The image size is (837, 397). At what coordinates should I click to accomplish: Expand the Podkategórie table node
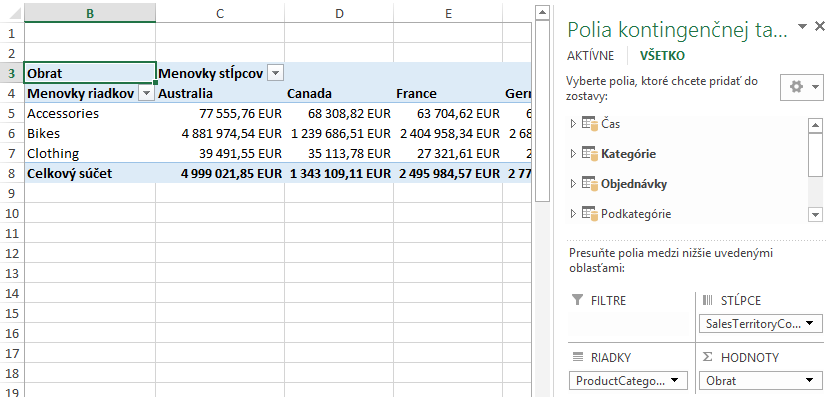tap(573, 213)
